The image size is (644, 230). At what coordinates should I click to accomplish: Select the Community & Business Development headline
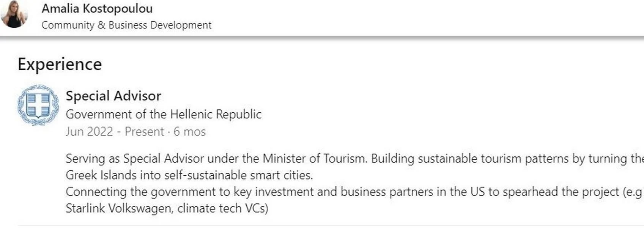coord(126,25)
